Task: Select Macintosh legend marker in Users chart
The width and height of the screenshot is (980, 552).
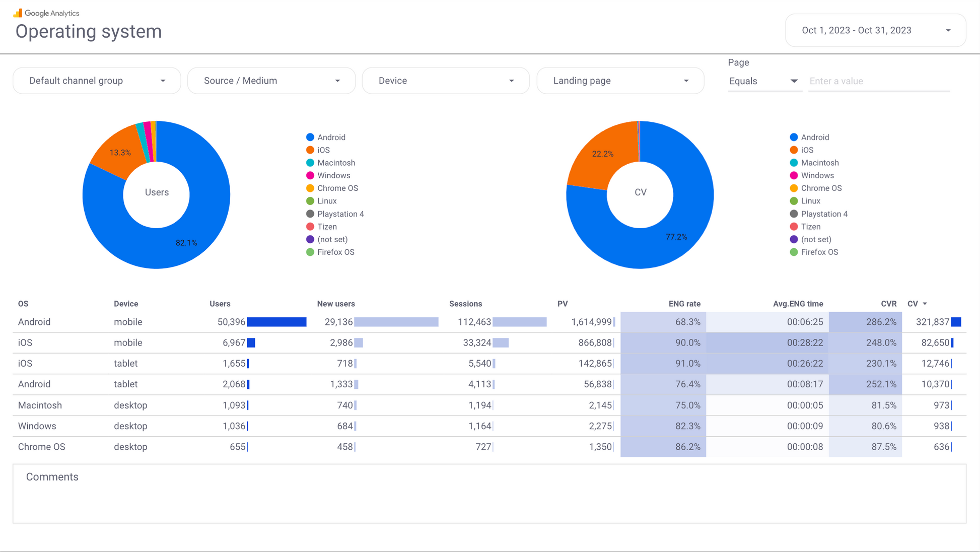Action: point(310,163)
